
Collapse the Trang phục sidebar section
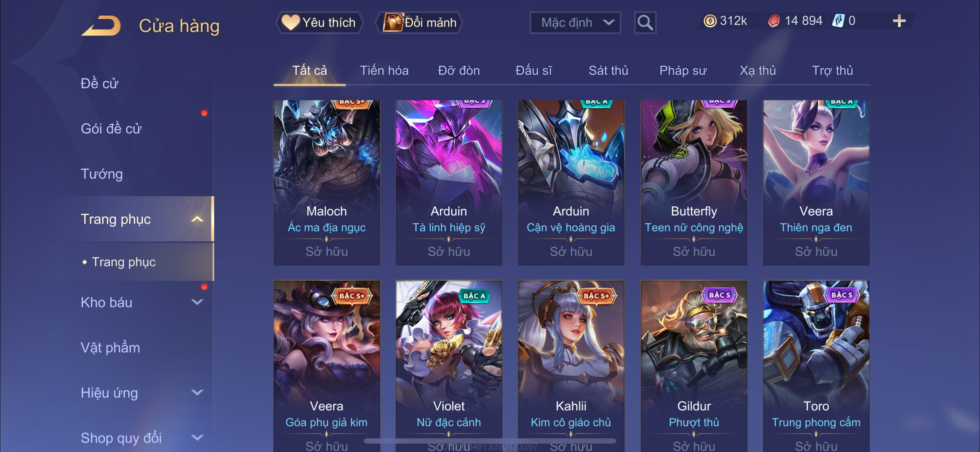(x=197, y=219)
